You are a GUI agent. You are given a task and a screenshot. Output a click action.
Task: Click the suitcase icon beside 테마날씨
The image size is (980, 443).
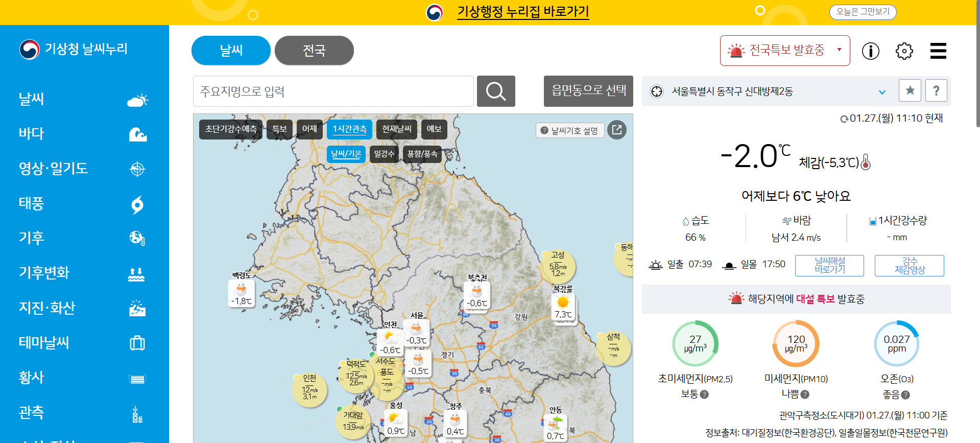pos(137,342)
